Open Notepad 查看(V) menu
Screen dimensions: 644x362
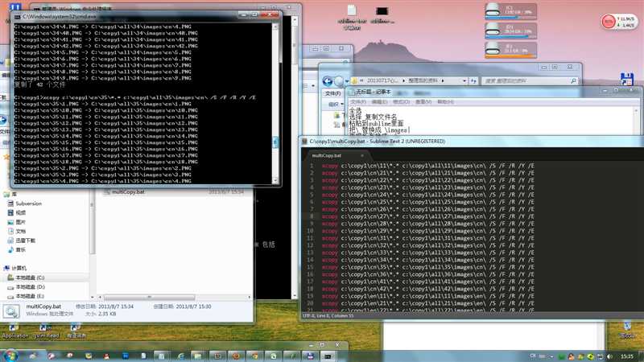coord(423,101)
